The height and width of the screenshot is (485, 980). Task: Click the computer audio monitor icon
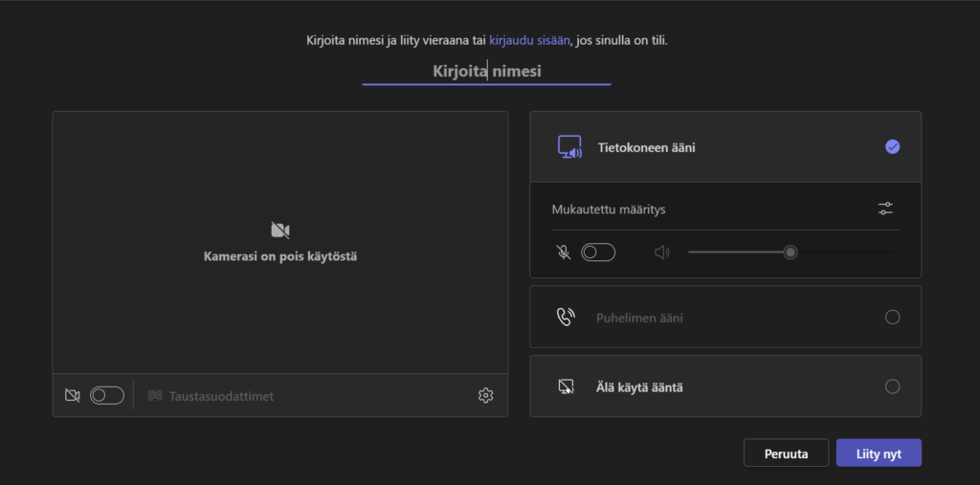(x=569, y=147)
